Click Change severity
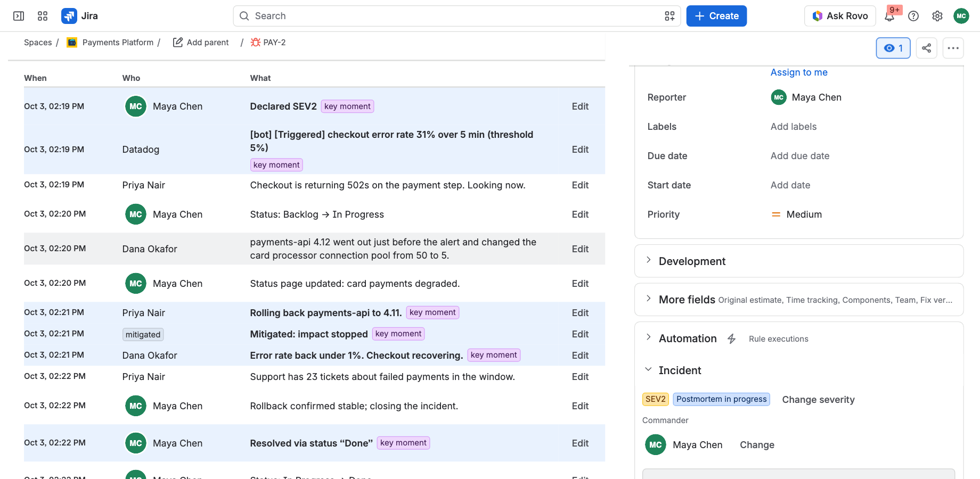The width and height of the screenshot is (980, 479). click(x=818, y=400)
